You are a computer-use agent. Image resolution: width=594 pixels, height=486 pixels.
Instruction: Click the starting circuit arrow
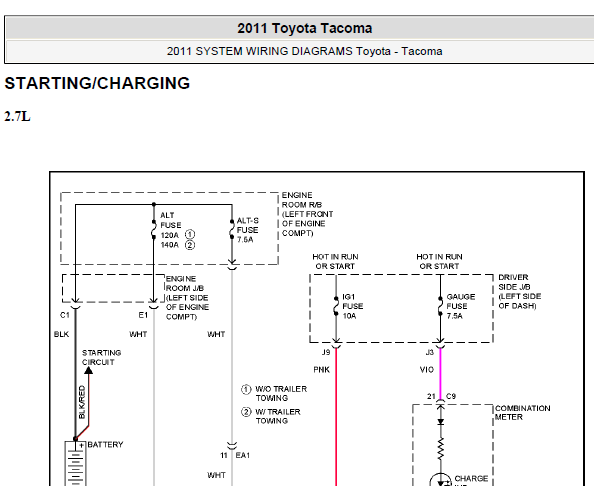(x=88, y=370)
